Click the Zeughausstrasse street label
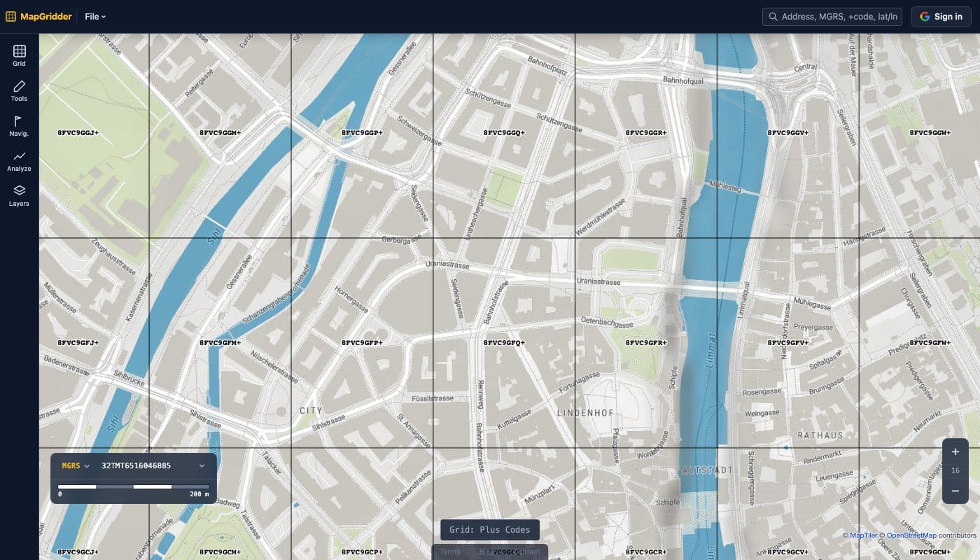This screenshot has height=560, width=980. pyautogui.click(x=113, y=258)
